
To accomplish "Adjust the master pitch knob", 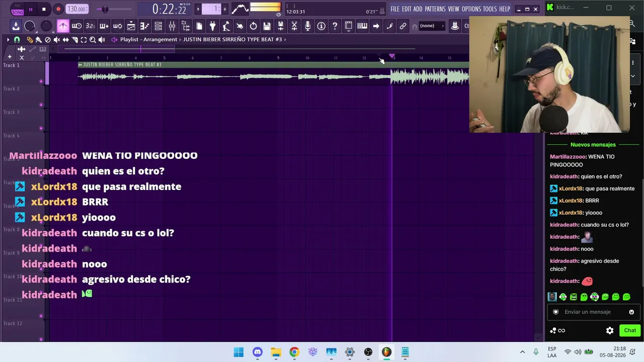I will coord(46,26).
